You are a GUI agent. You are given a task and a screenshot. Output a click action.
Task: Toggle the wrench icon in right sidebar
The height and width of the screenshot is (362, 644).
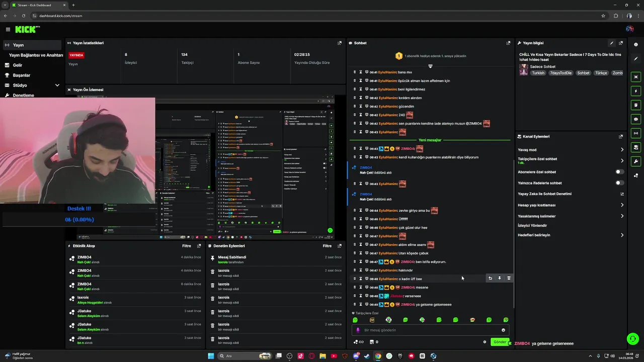point(636,161)
